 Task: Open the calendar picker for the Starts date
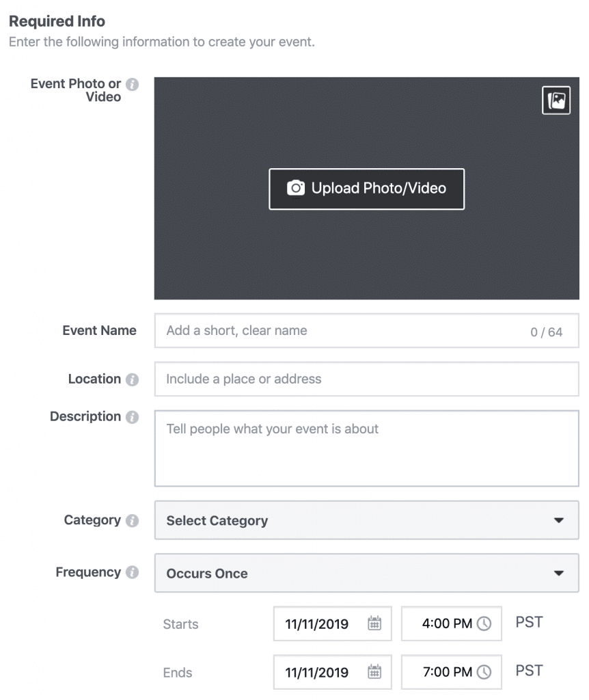tap(374, 623)
